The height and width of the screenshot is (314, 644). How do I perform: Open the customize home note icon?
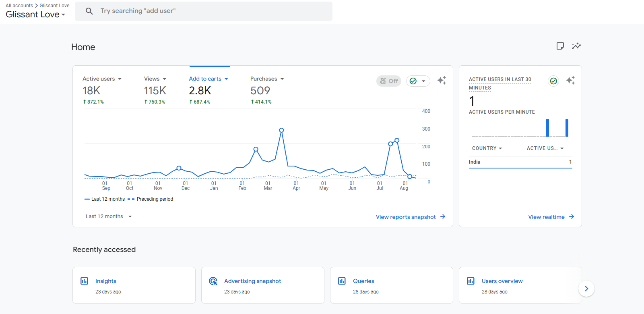click(x=560, y=46)
